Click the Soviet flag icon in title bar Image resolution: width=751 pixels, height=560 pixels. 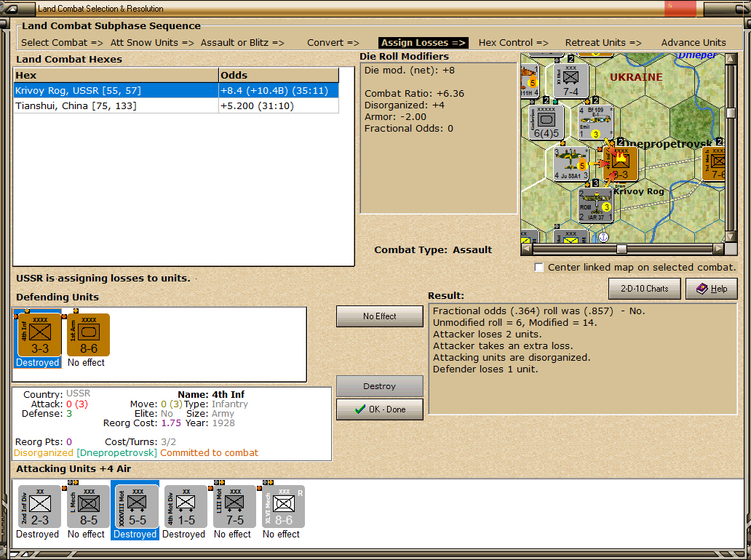point(680,8)
